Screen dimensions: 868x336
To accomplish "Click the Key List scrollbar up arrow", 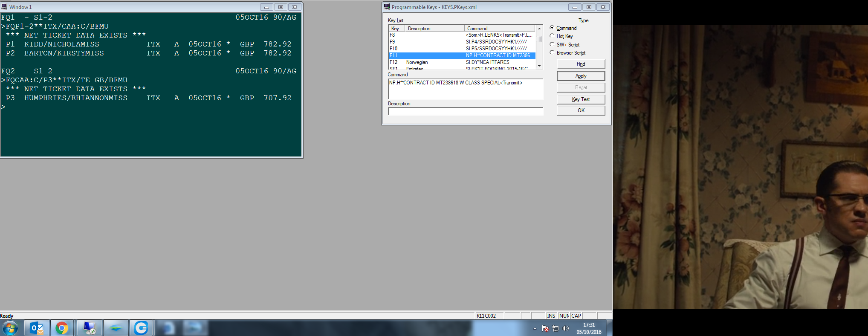I will (x=539, y=29).
